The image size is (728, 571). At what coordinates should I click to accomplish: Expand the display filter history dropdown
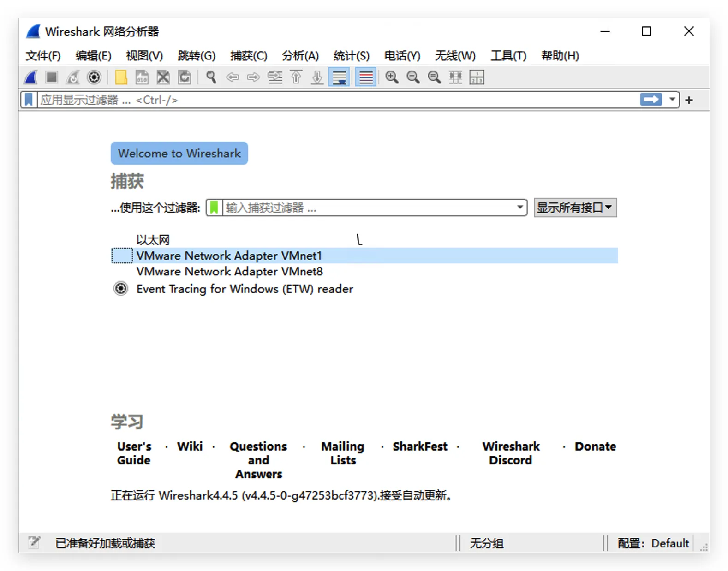point(672,100)
